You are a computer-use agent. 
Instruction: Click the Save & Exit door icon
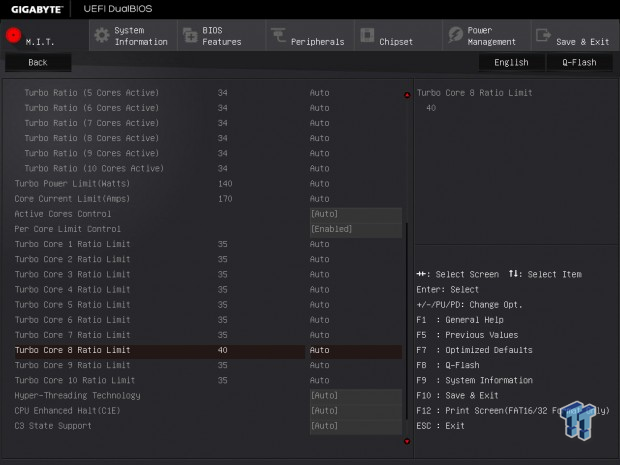tap(543, 35)
